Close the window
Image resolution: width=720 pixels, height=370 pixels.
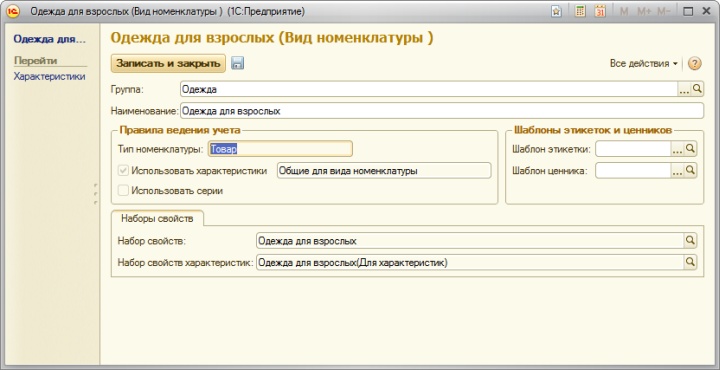coord(707,11)
